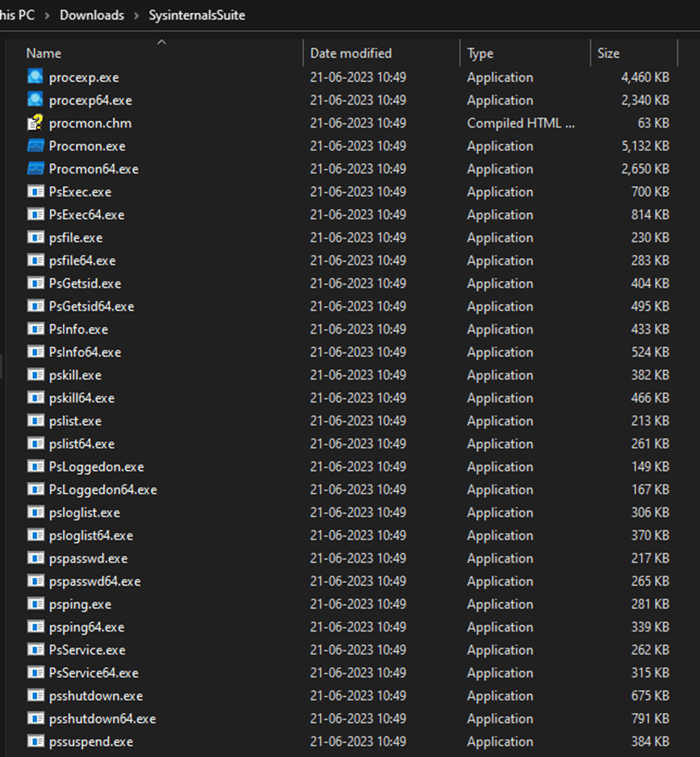The image size is (700, 757).
Task: Click the 791 KB size value
Action: (x=650, y=719)
